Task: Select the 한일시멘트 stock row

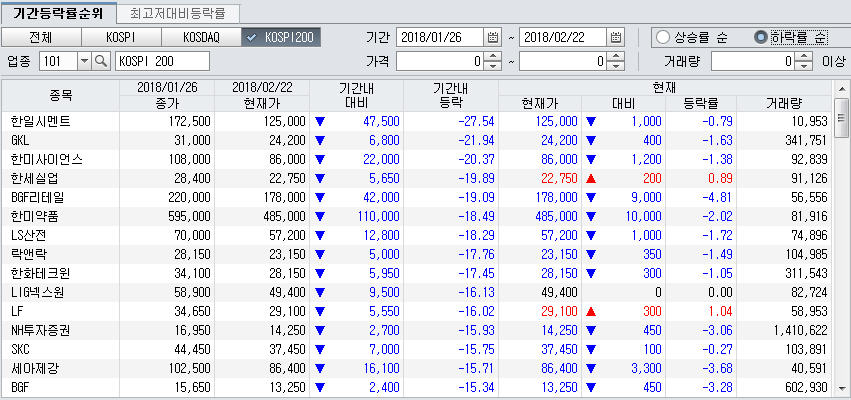Action: click(416, 122)
